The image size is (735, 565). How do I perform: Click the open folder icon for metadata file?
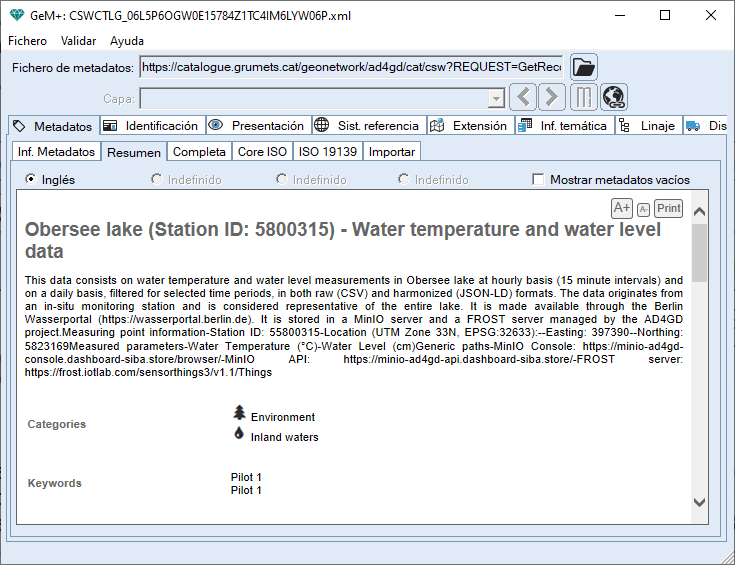coord(584,67)
